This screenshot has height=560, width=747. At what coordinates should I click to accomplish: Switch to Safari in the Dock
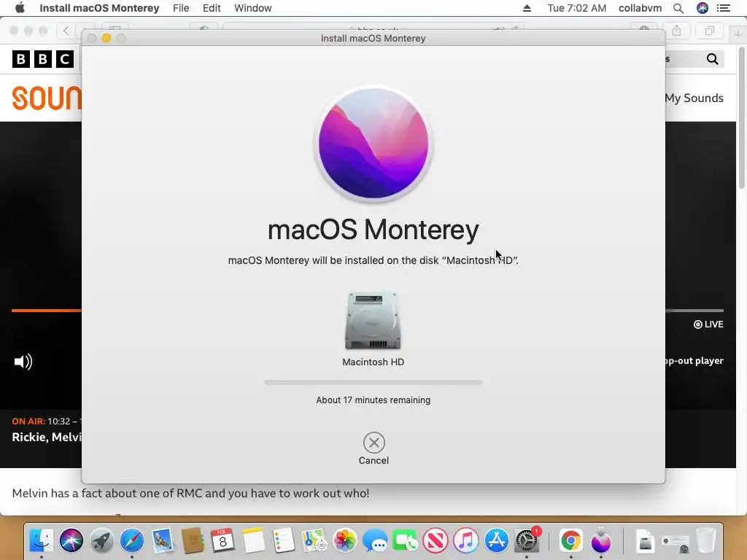(x=132, y=540)
